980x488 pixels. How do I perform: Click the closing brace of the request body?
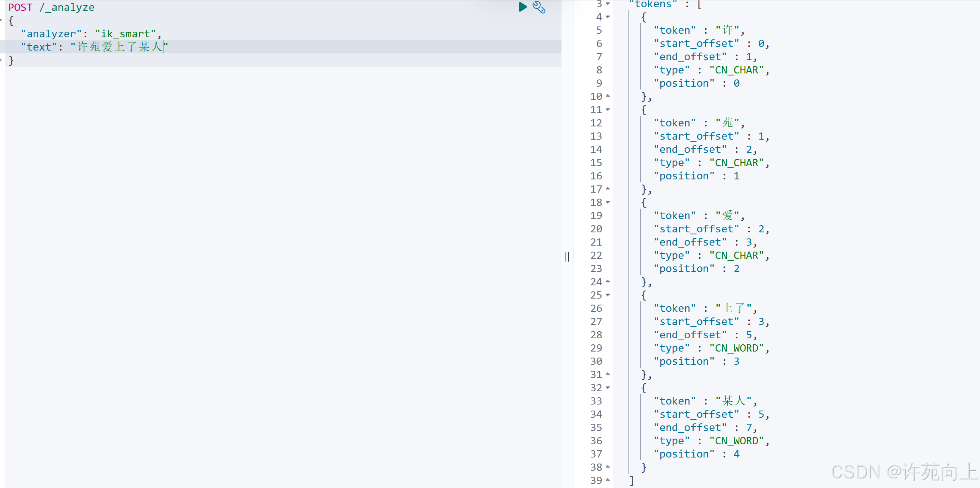[x=11, y=60]
